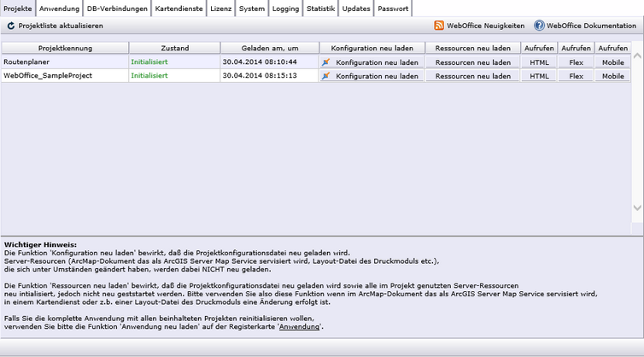Click the project list scroll down arrow

coord(637,208)
